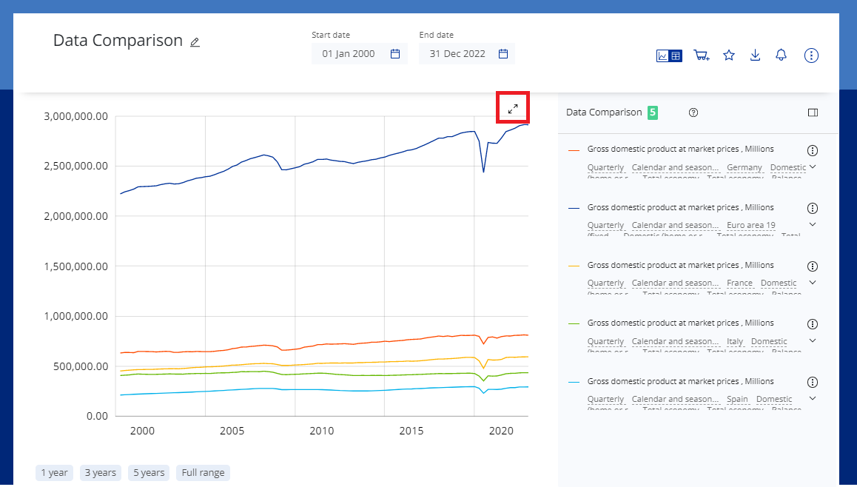Click the notification bell icon
The image size is (857, 504).
tap(781, 56)
